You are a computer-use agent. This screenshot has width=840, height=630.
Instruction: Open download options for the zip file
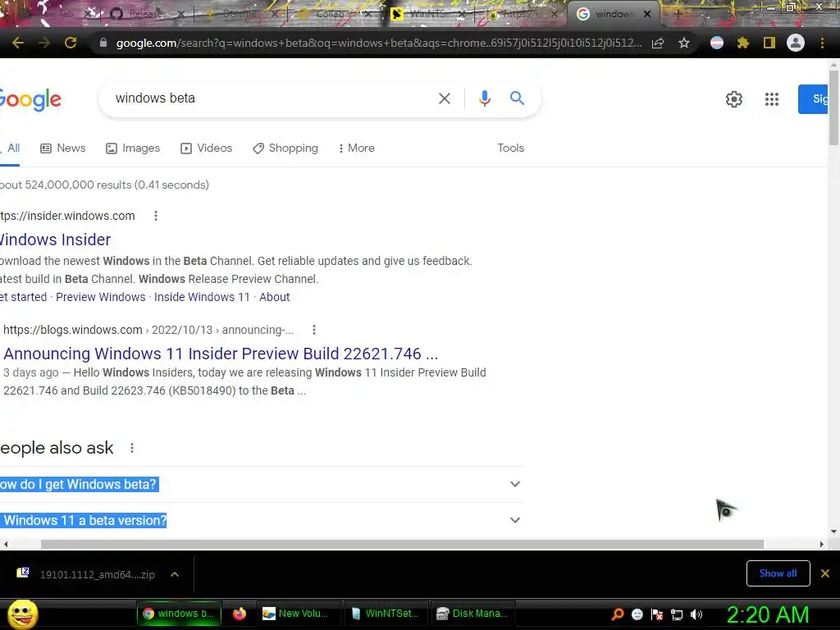point(175,574)
